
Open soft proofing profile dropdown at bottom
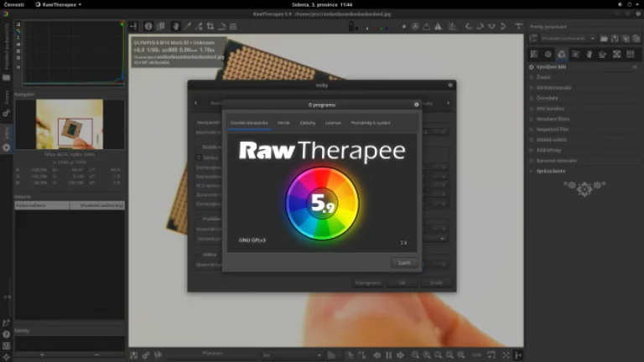pyautogui.click(x=293, y=355)
